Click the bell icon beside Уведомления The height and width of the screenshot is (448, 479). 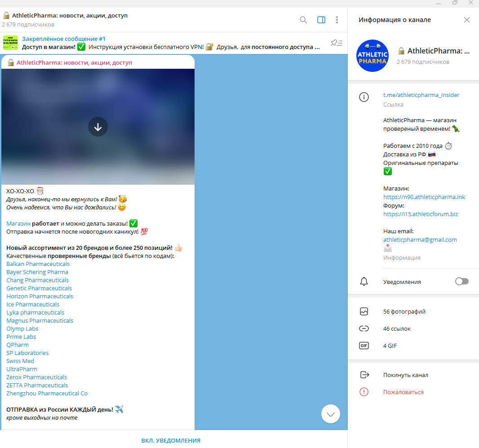[364, 282]
